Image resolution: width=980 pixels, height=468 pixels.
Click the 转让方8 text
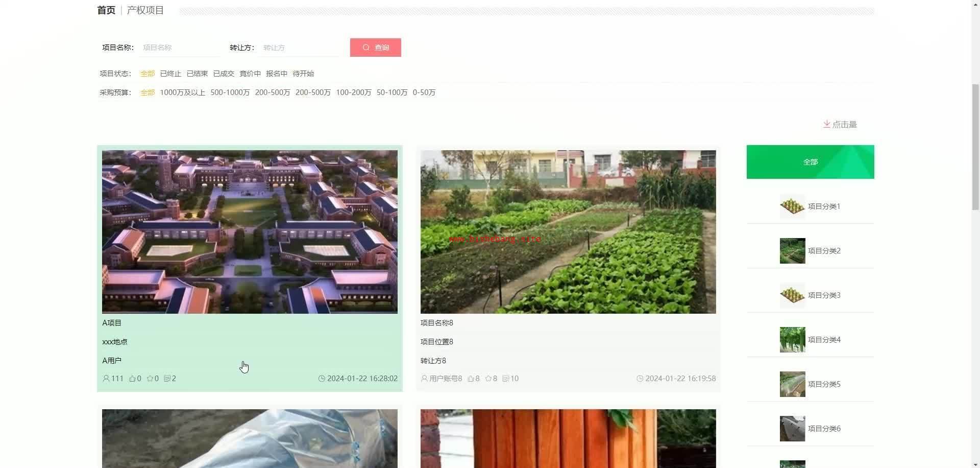tap(433, 361)
